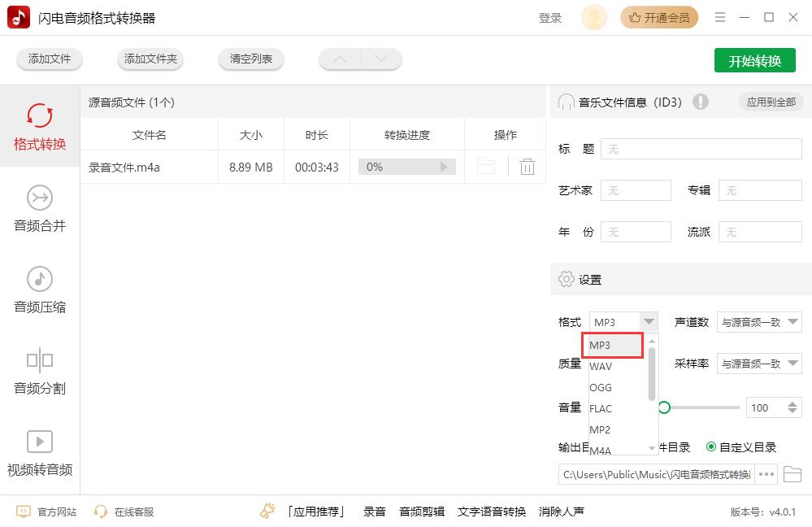
Task: Open the hamburger menu top right
Action: point(720,16)
